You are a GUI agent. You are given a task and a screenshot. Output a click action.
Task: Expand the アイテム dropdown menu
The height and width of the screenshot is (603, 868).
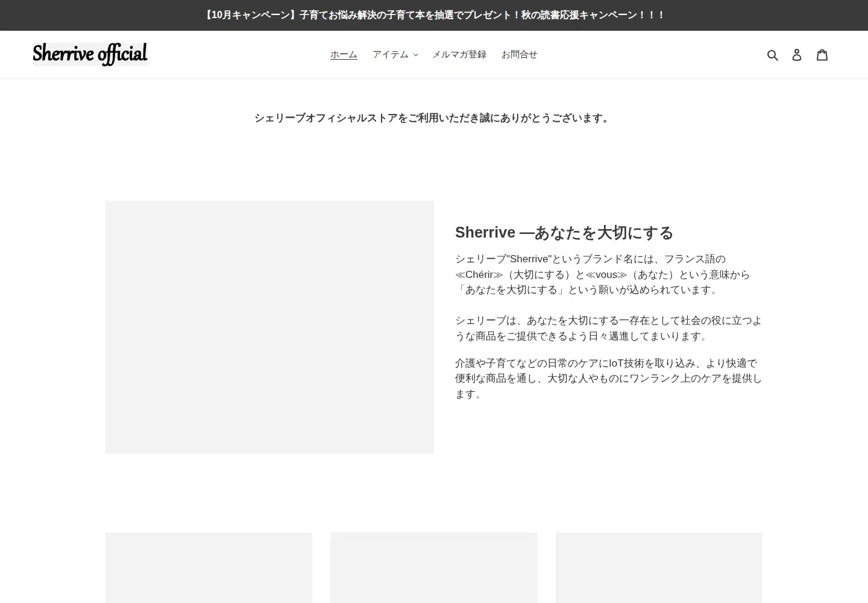395,54
